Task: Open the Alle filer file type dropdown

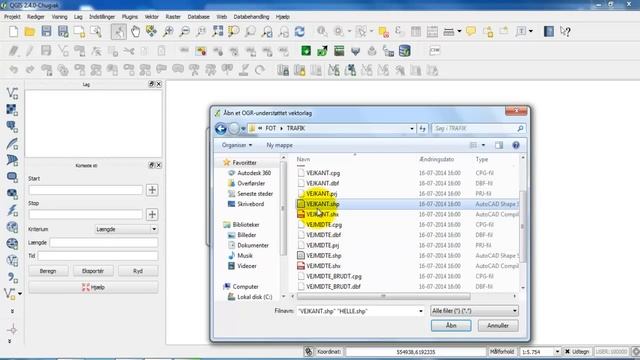Action: click(474, 311)
